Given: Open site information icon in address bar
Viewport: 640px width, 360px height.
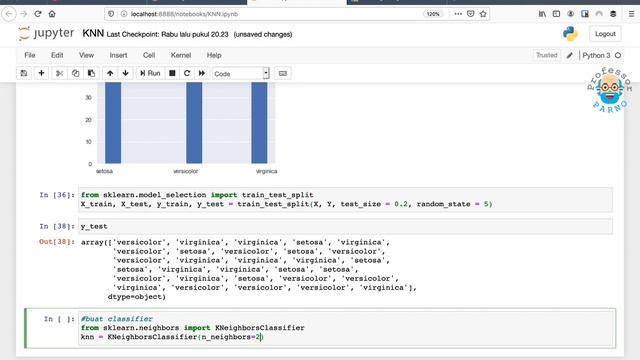Looking at the screenshot, I should (x=124, y=14).
